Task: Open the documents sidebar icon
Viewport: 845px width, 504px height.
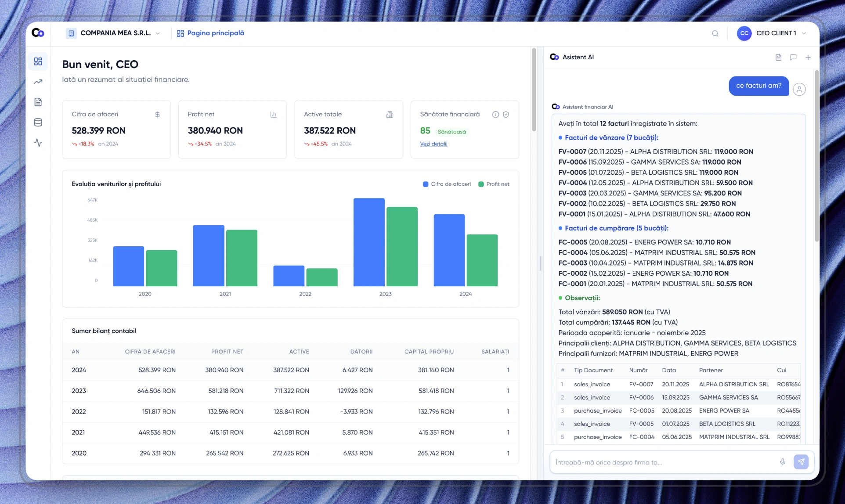Action: click(x=38, y=102)
